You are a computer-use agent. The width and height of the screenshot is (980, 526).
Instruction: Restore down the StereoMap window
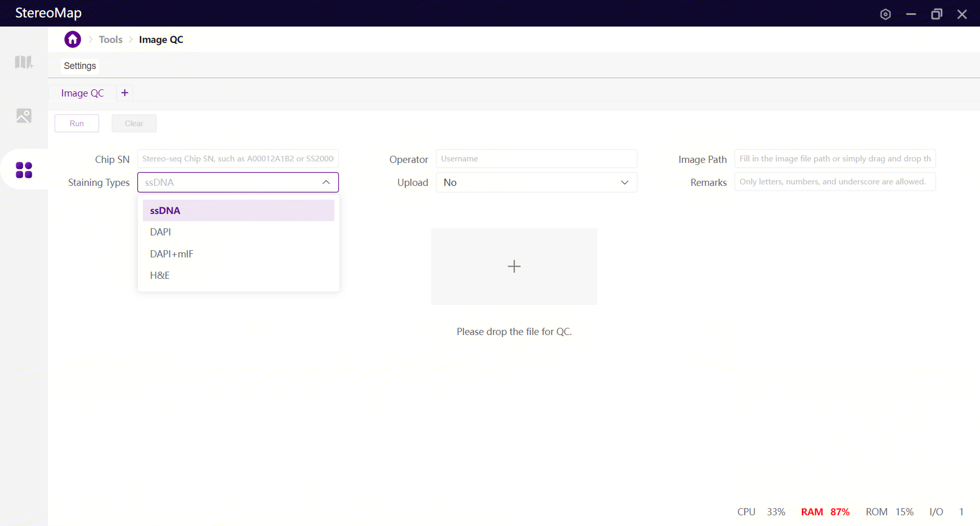point(937,14)
